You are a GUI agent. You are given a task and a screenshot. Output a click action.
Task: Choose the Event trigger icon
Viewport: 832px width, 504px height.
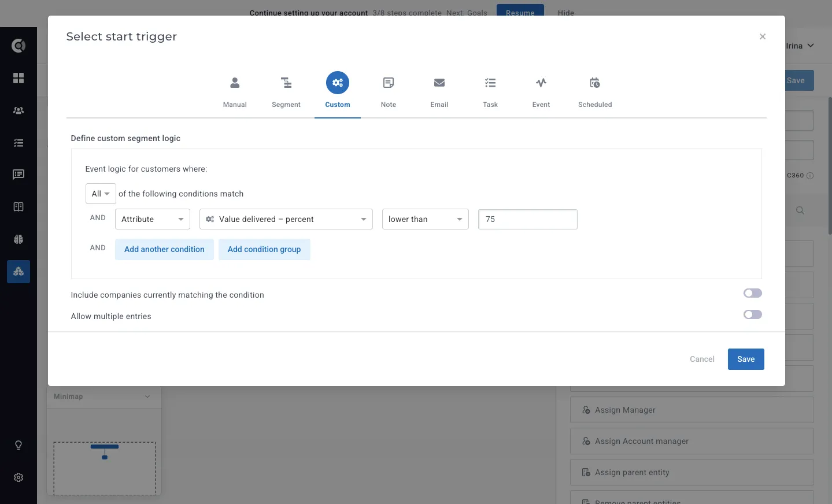[541, 83]
